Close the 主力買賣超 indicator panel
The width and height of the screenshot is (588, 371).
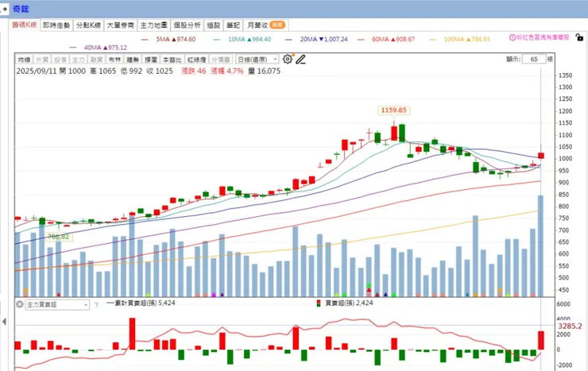pyautogui.click(x=20, y=304)
